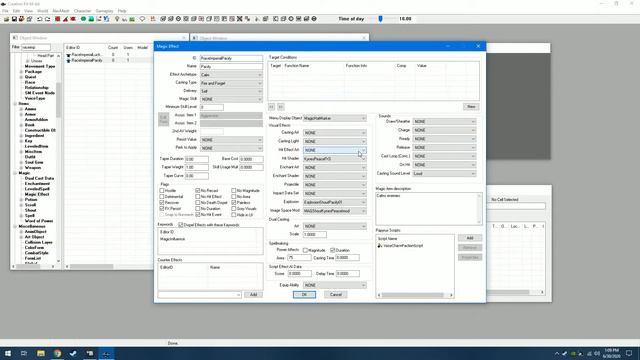640x360 pixels.
Task: Open the Image Space Mod dropdown
Action: pyautogui.click(x=334, y=211)
